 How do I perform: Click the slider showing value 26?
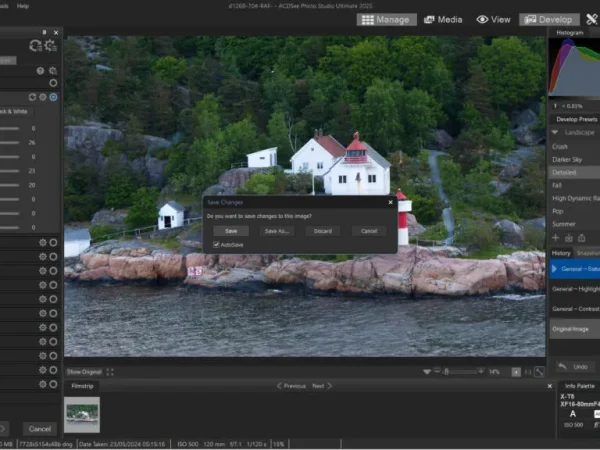point(10,142)
